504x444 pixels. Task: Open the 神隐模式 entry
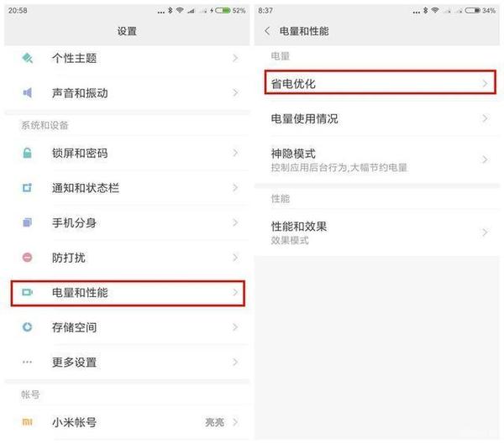(x=376, y=159)
